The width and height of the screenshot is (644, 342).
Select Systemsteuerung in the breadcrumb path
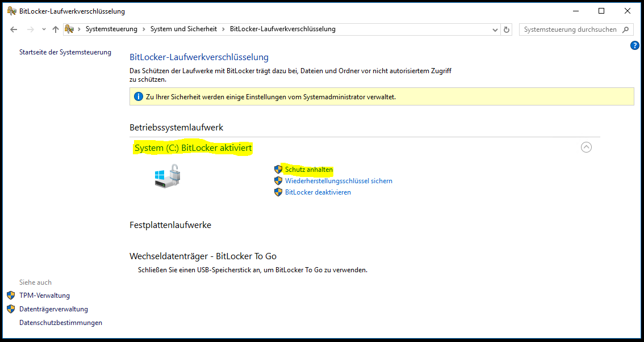pos(111,29)
